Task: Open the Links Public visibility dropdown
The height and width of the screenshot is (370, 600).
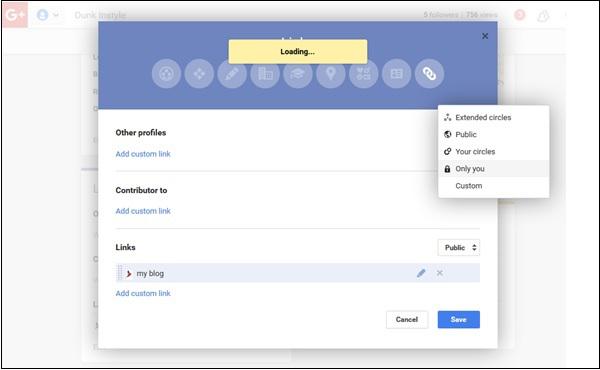Action: click(459, 248)
